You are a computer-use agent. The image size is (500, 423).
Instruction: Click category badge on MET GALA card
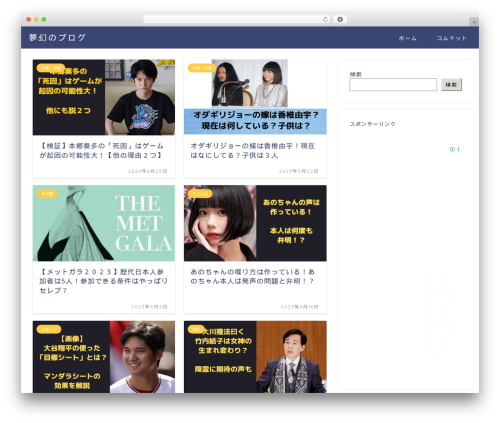coord(47,194)
